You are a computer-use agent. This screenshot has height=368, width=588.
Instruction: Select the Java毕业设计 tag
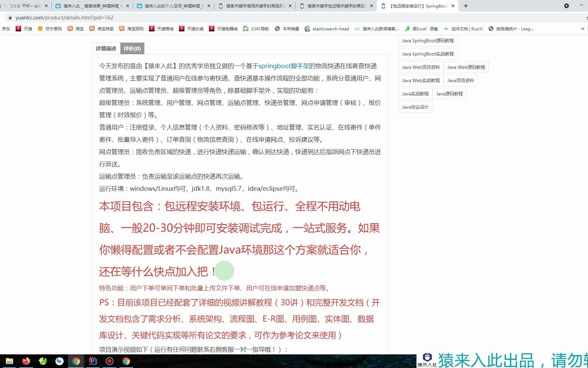click(x=415, y=107)
